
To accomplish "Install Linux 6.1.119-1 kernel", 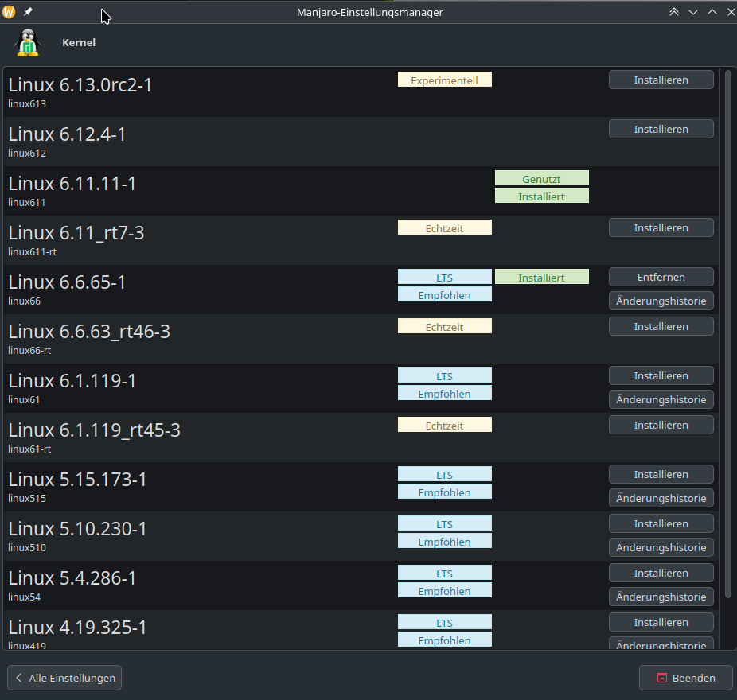I will [x=661, y=375].
